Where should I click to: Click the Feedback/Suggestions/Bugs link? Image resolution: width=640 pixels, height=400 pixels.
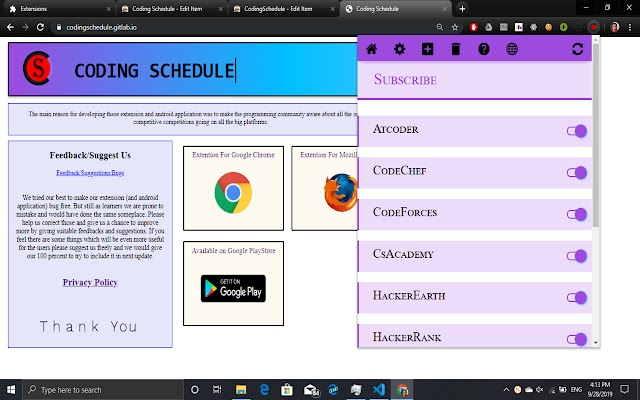coord(90,173)
